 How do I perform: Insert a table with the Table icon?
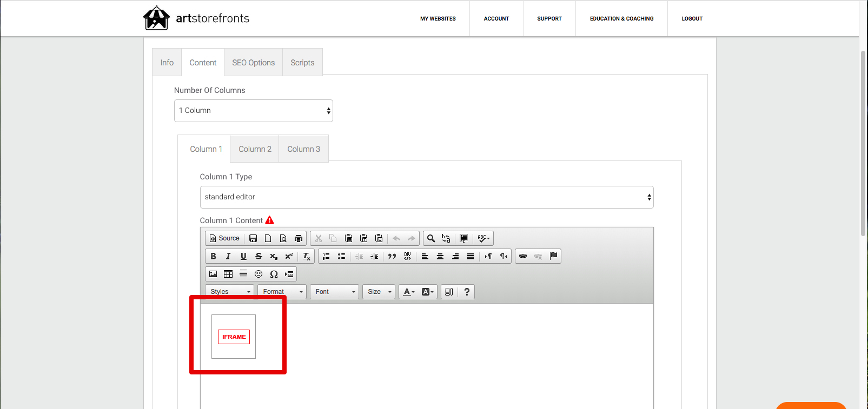(228, 274)
